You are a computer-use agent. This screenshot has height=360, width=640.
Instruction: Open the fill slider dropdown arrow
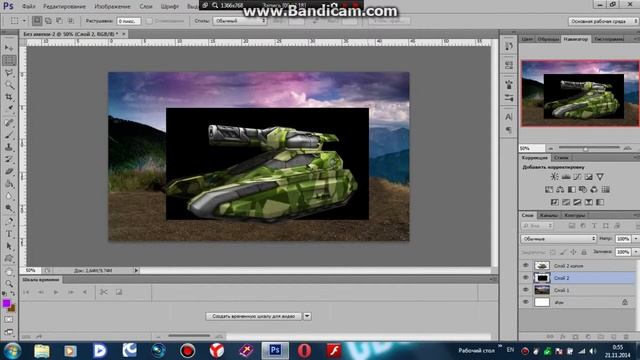click(636, 252)
